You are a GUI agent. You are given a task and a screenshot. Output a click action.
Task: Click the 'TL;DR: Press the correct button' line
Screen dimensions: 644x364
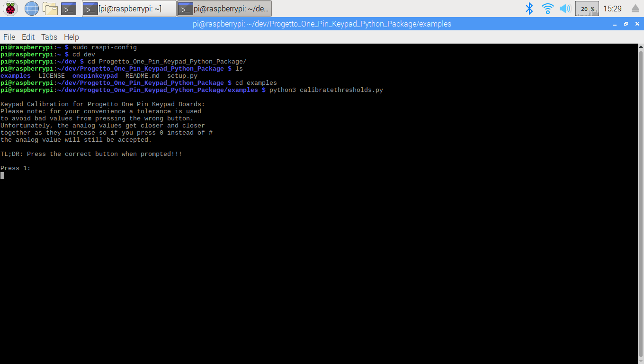click(x=91, y=154)
